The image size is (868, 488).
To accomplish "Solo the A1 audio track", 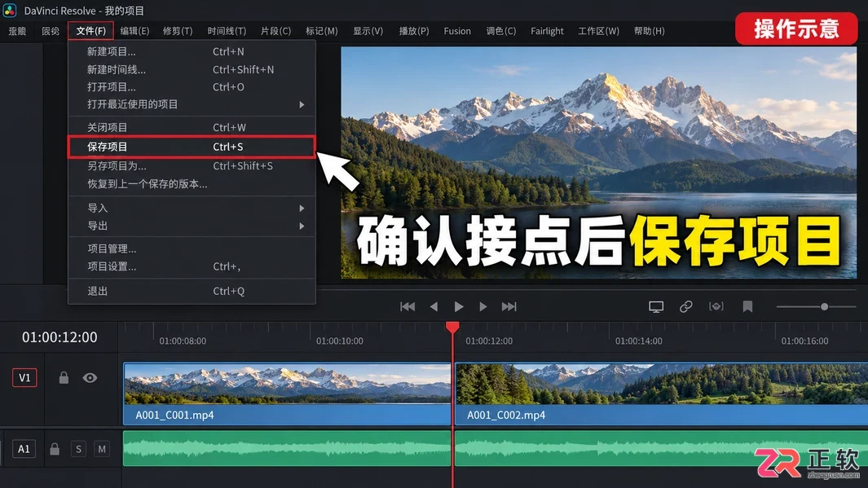I will pyautogui.click(x=78, y=449).
